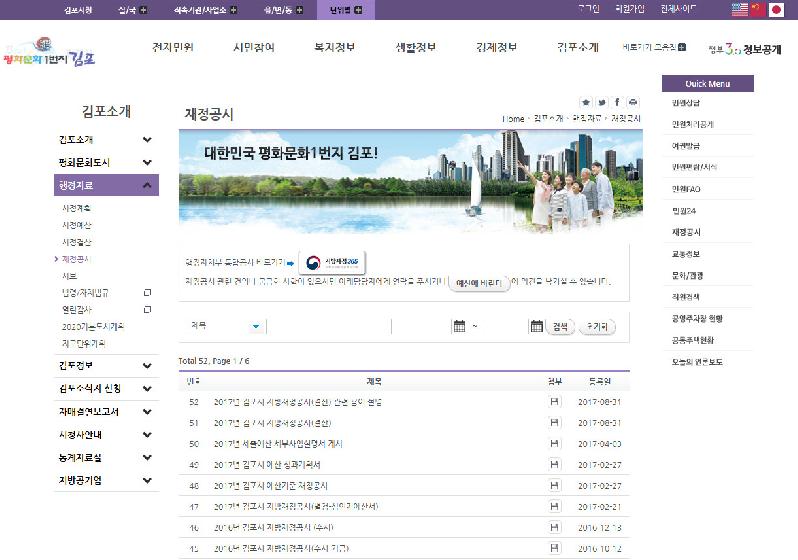Select 재정공시 in the left submenu
This screenshot has width=798, height=560.
(x=75, y=258)
